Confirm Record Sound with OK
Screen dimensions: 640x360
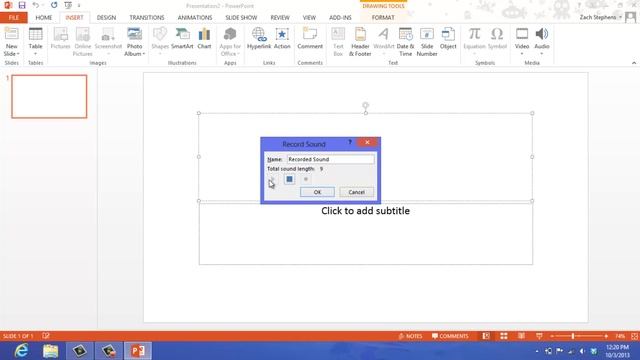pyautogui.click(x=317, y=192)
